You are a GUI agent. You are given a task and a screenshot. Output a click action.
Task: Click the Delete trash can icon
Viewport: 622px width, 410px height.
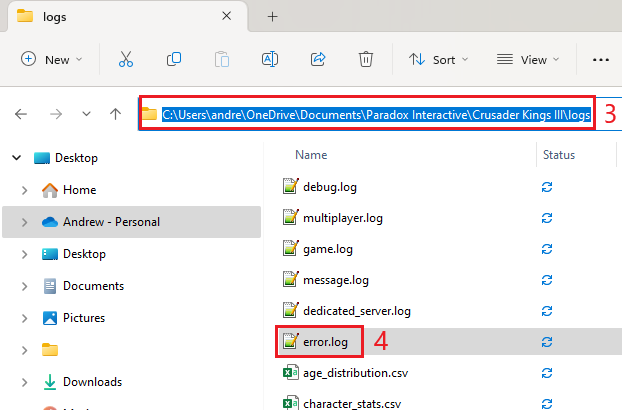pos(366,59)
